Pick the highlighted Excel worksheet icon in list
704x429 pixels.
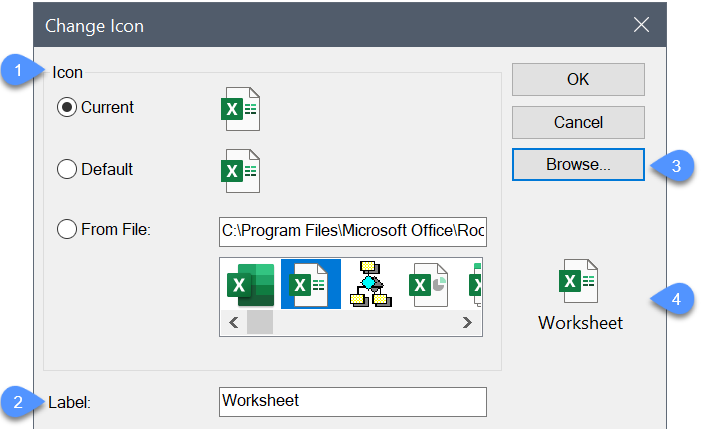tap(310, 284)
